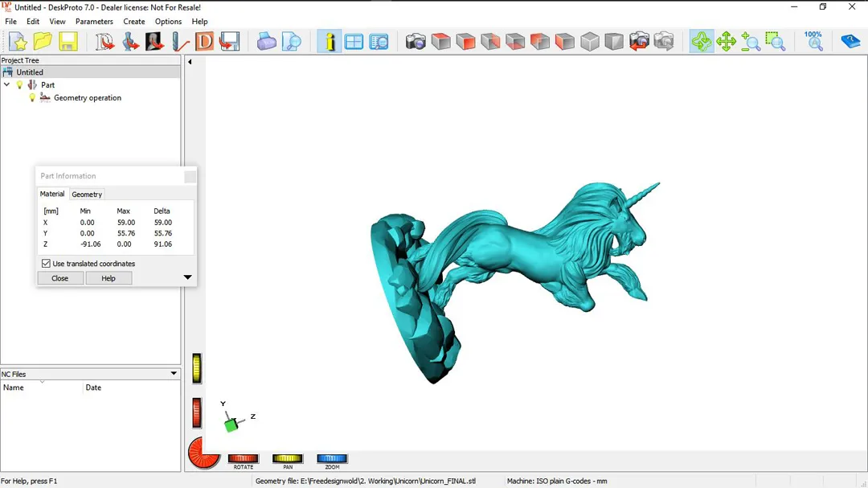This screenshot has width=868, height=488.
Task: Collapse the Part tree node
Action: pyautogui.click(x=6, y=84)
